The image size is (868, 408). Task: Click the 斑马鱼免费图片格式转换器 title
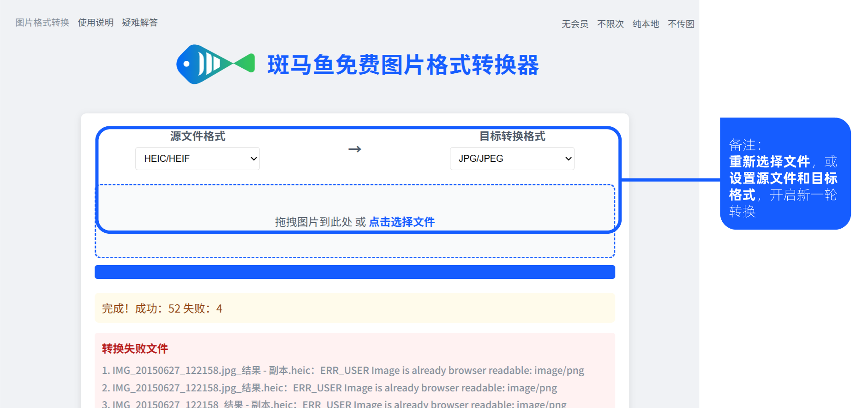click(403, 65)
